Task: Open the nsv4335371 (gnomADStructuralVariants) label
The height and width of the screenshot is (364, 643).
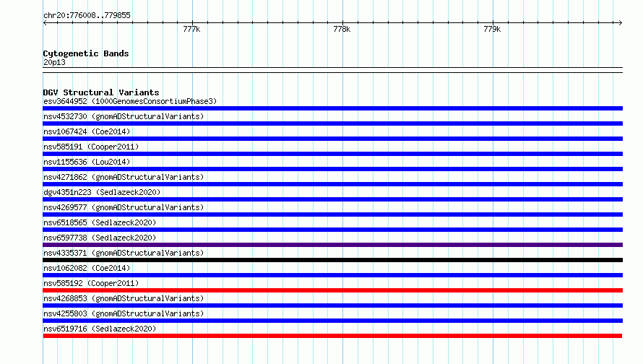Action: click(124, 253)
